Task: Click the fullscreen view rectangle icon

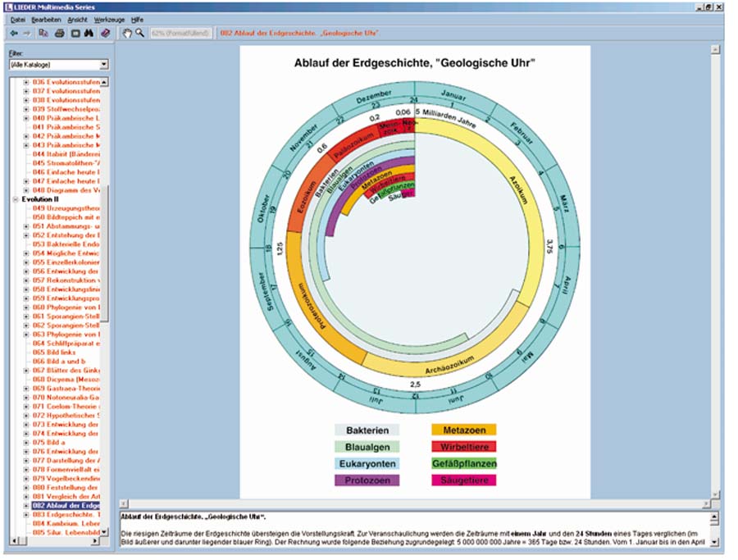Action: [75, 33]
